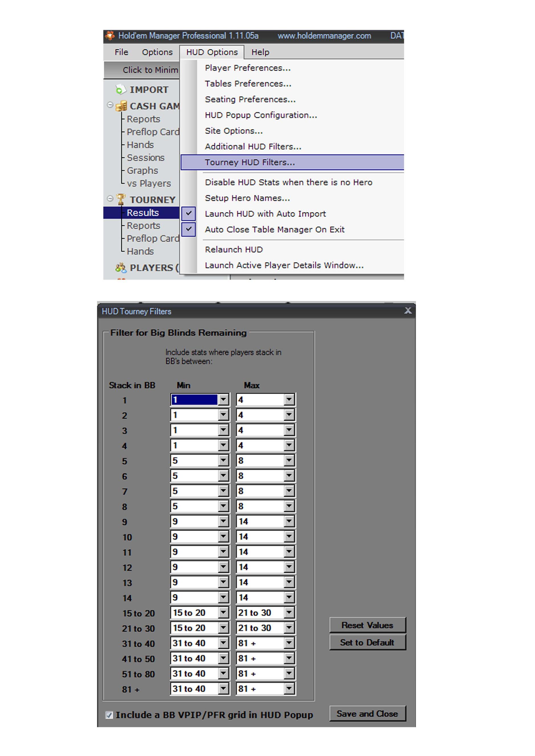Open HUD Popup Configuration
Screen dimensions: 535x756
[x=261, y=115]
